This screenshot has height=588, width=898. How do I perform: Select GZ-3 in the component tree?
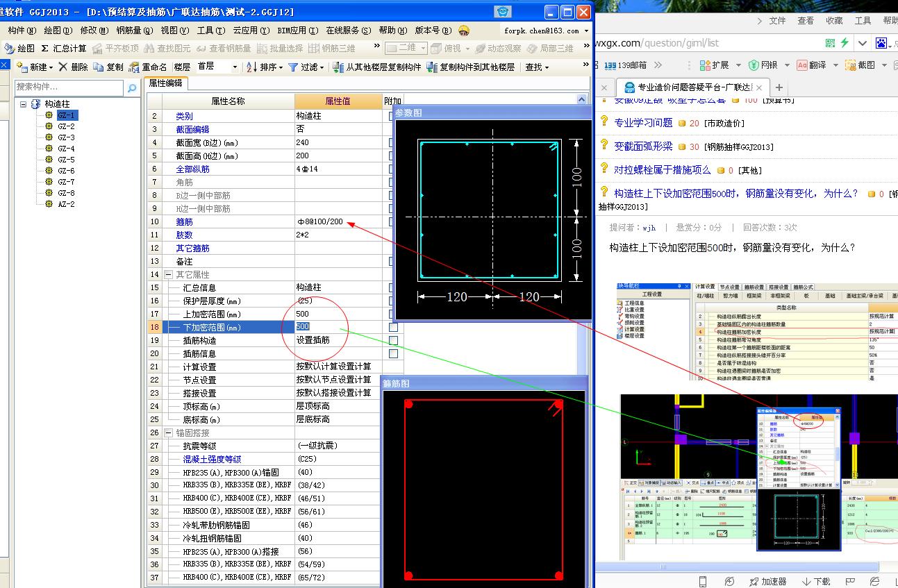pos(66,137)
